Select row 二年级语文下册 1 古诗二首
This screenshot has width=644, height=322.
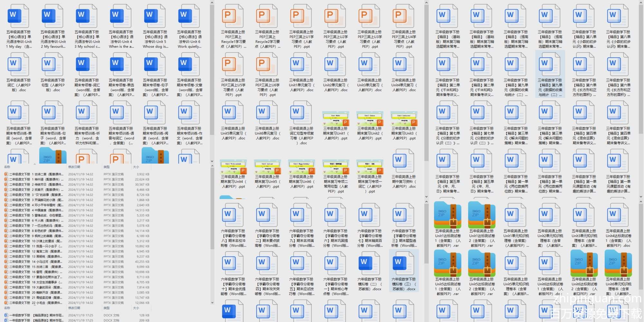pyautogui.click(x=77, y=174)
